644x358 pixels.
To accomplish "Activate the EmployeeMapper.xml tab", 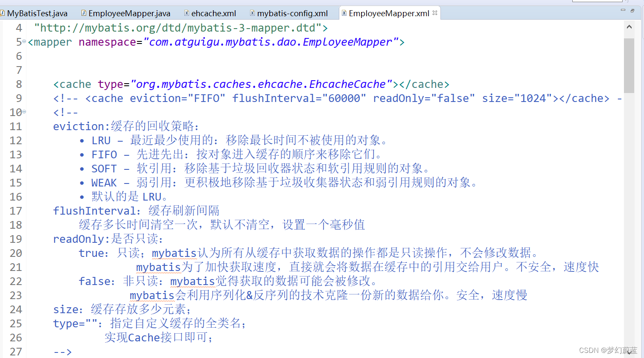I will [389, 13].
